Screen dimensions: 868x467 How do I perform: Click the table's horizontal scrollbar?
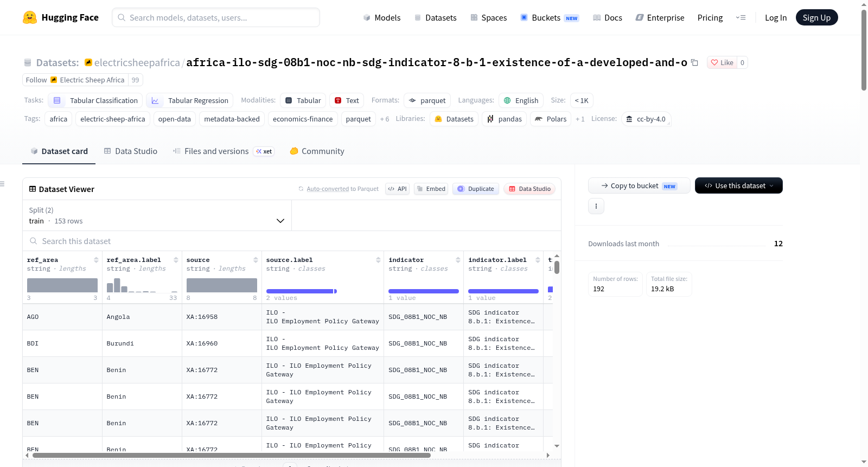tap(232, 456)
